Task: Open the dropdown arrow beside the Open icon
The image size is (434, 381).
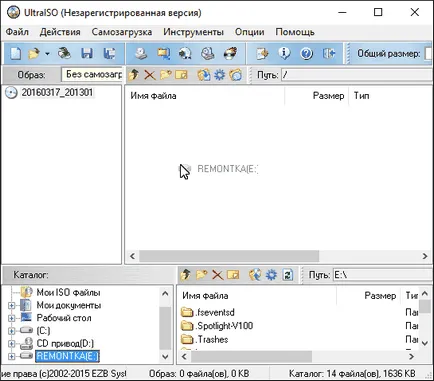Action: pyautogui.click(x=47, y=54)
